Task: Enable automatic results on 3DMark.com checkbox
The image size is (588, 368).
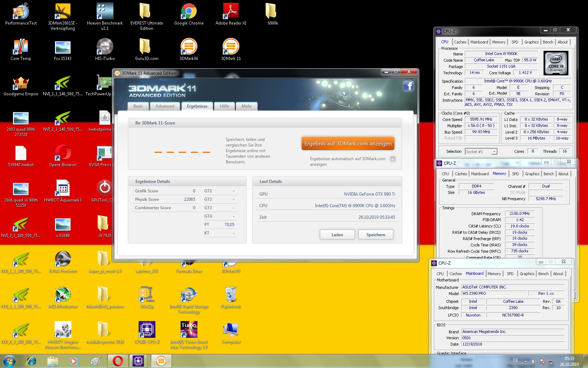Action: pos(393,159)
